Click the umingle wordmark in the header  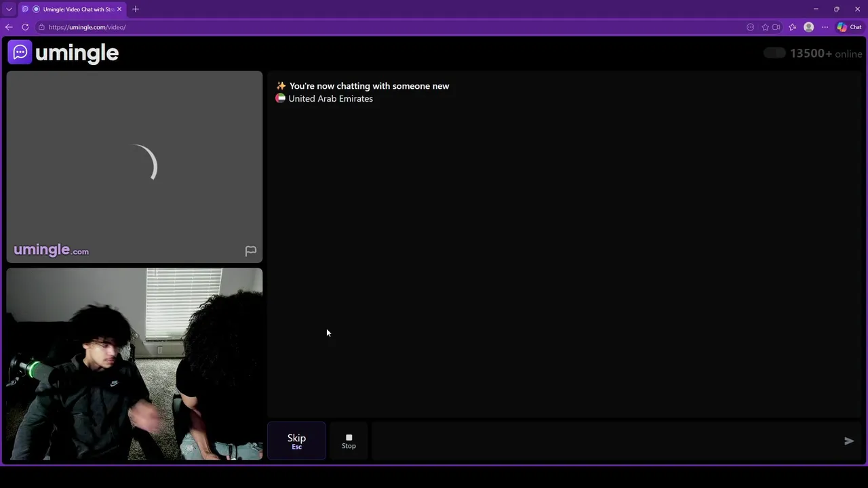(77, 53)
